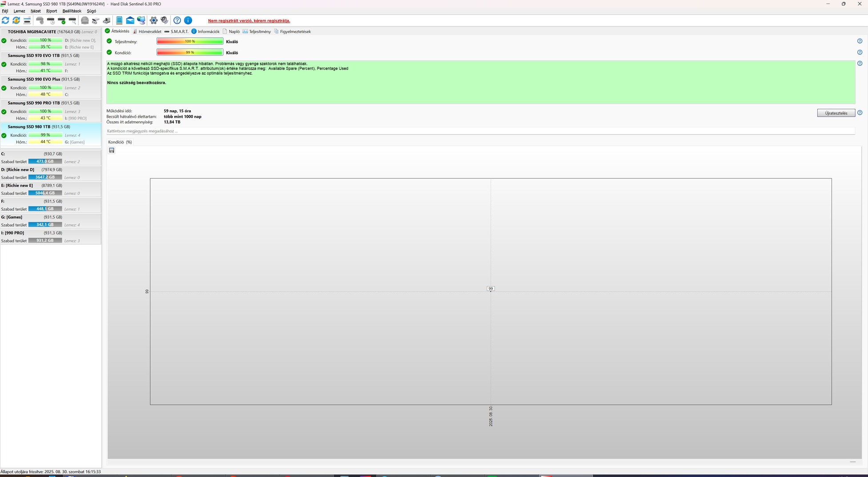Screen dimensions: 868x477
Task: Select the Samsung SSD 990 PRO 1TB disk
Action: tap(51, 111)
